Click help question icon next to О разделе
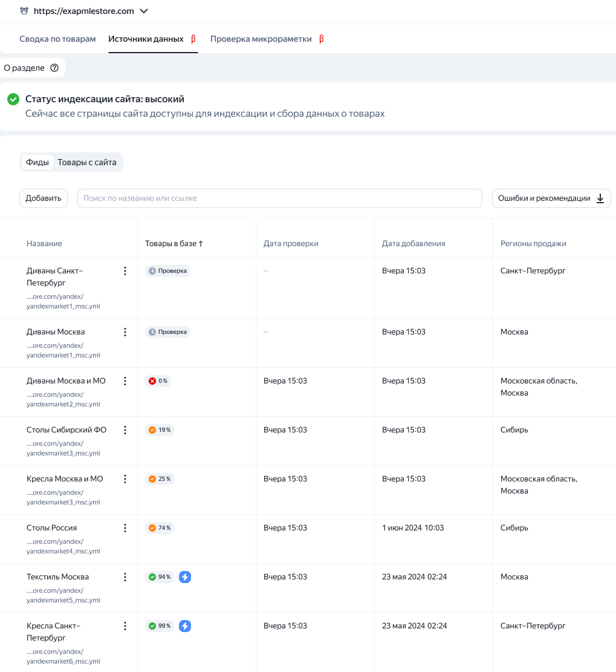The height and width of the screenshot is (672, 616). pos(54,68)
